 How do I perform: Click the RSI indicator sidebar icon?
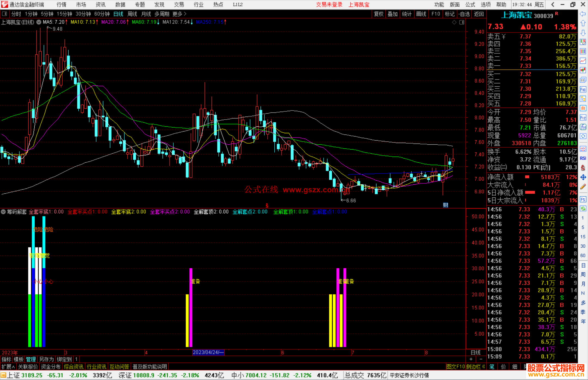tap(583, 158)
